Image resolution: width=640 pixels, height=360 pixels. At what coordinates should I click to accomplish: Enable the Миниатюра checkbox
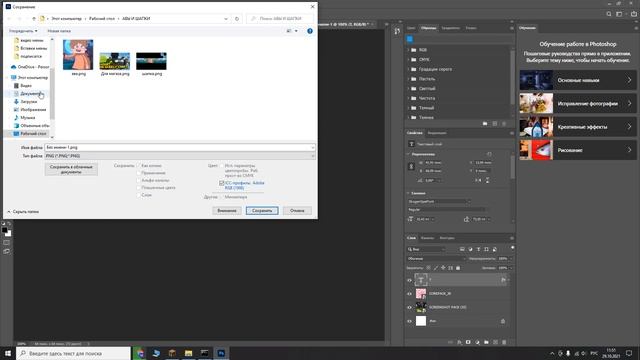222,197
